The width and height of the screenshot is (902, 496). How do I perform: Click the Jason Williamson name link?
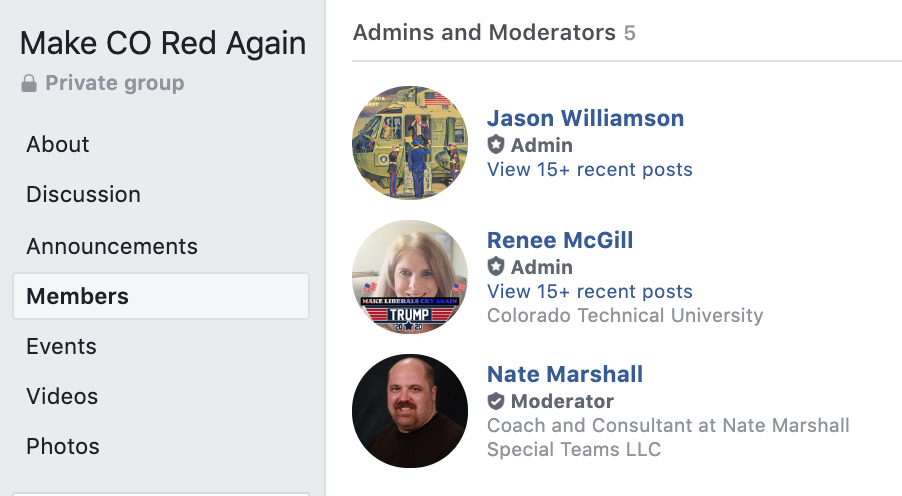(x=585, y=118)
